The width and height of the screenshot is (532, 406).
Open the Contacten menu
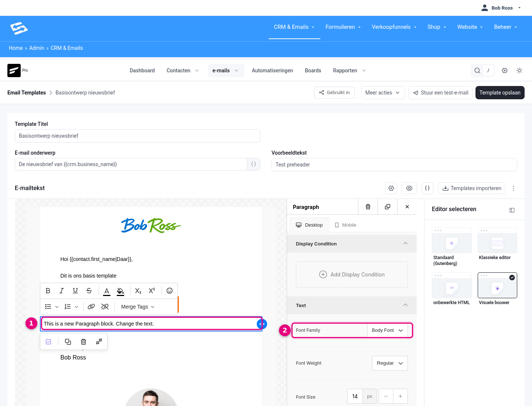point(183,70)
